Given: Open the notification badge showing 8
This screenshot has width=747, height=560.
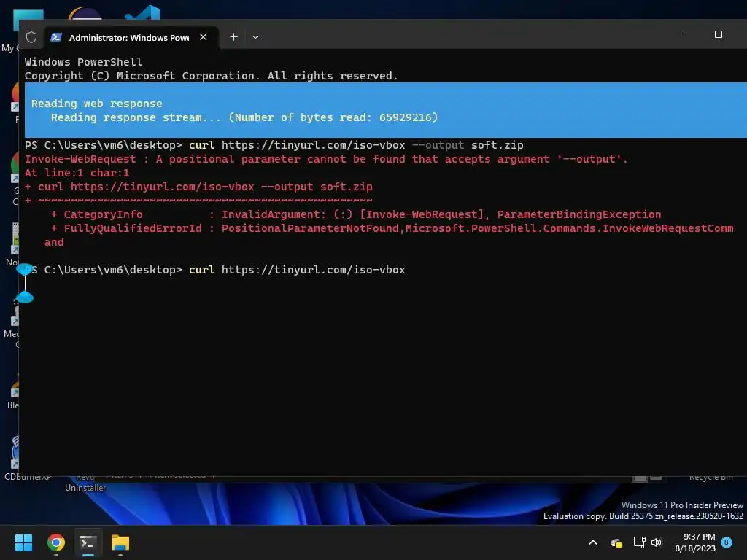Looking at the screenshot, I should click(x=727, y=542).
